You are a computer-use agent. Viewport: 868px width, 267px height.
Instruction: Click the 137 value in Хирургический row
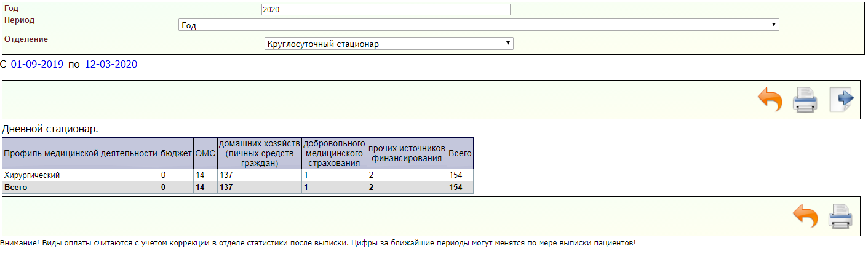226,175
